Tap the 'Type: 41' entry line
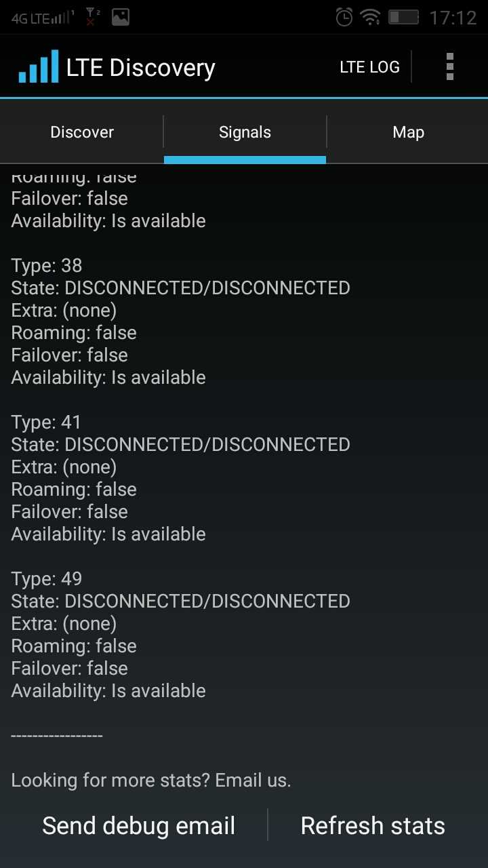Image resolution: width=488 pixels, height=868 pixels. coord(46,422)
